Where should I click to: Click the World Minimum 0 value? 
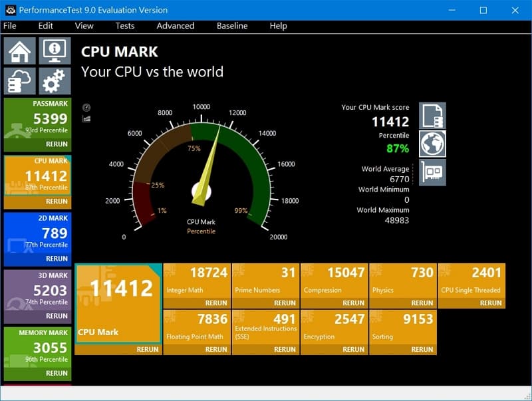click(x=406, y=200)
